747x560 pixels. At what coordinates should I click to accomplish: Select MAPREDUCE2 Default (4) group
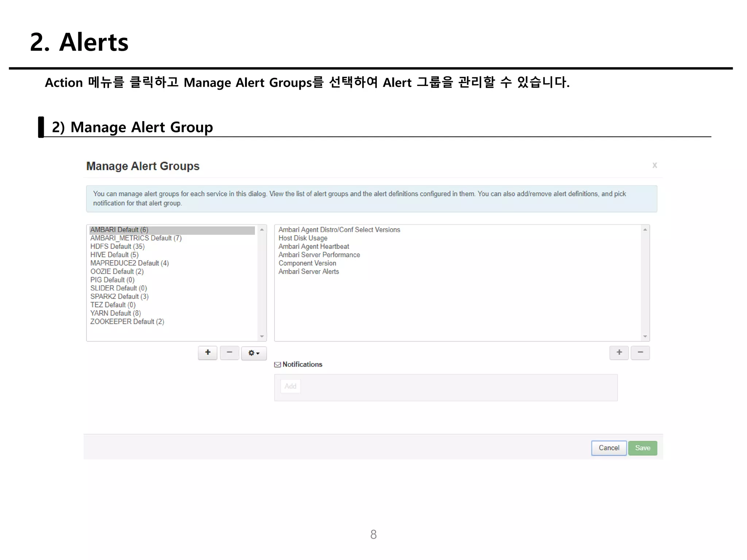(x=172, y=263)
